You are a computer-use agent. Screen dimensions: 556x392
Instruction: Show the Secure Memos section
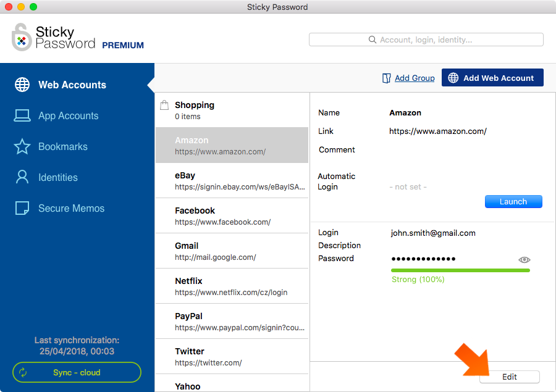[x=77, y=208]
